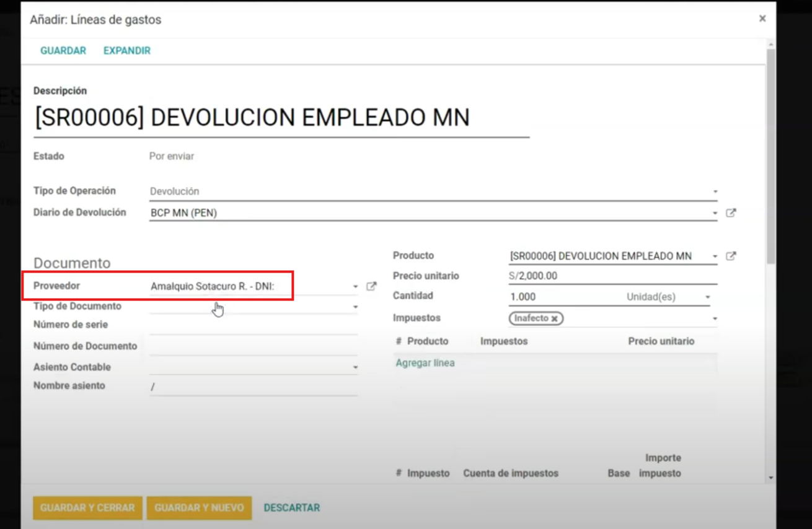This screenshot has height=529, width=812.
Task: Click the Número de serie input field
Action: (x=253, y=325)
